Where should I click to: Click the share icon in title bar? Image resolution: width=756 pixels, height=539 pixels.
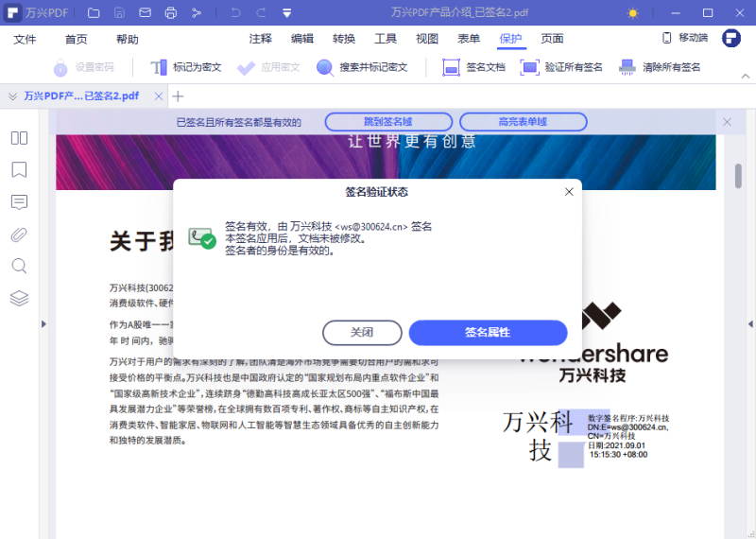197,13
